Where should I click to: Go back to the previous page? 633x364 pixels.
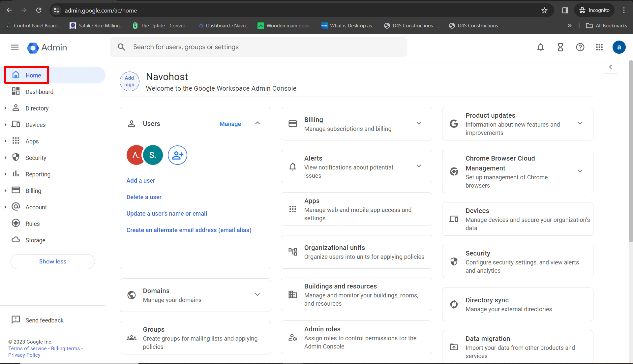[x=9, y=10]
